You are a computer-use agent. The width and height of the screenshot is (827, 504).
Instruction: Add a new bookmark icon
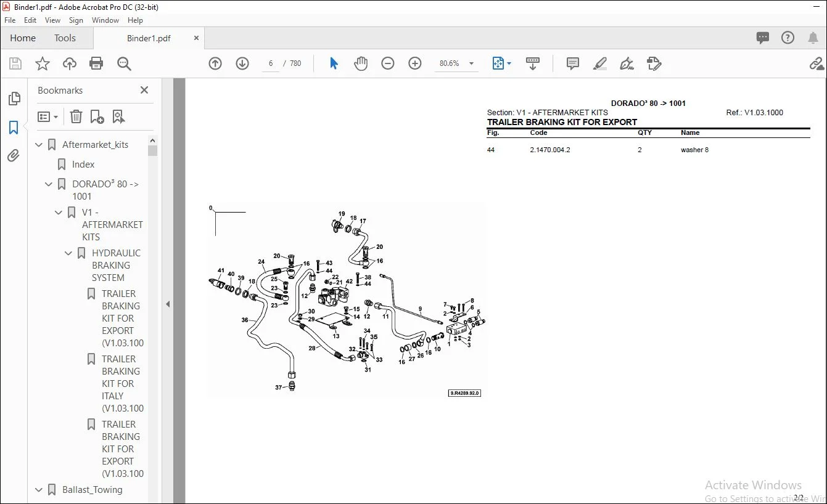[x=97, y=116]
